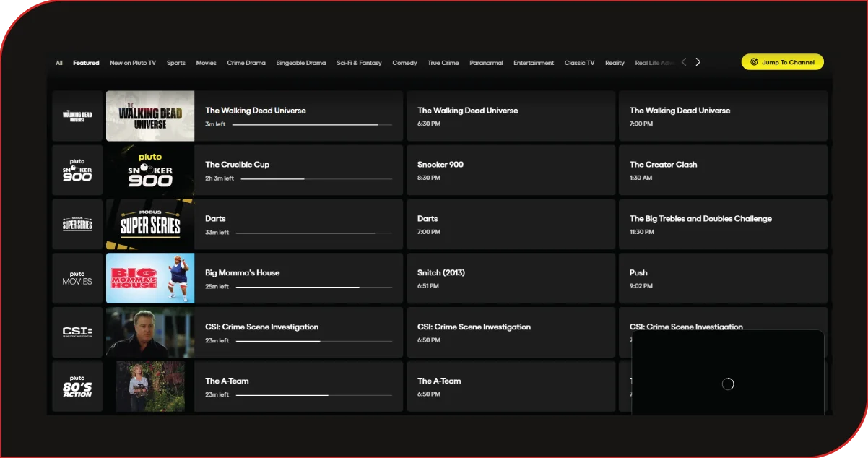Click the CSI progress bar, 23m left

coord(314,341)
